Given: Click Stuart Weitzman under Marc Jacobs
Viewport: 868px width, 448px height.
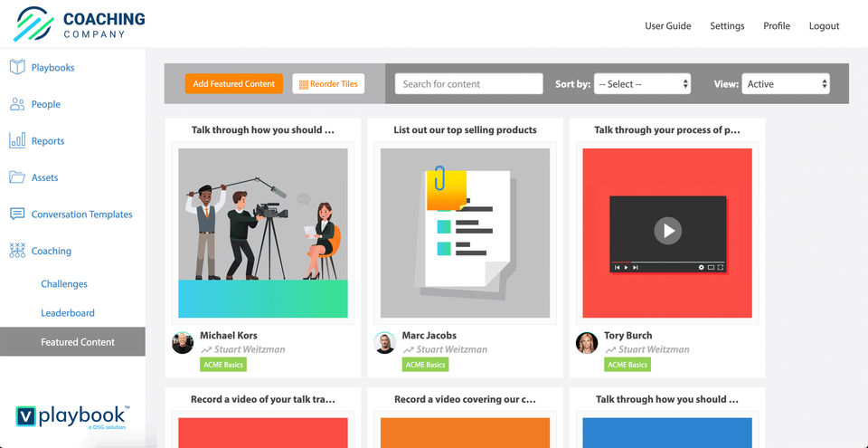Looking at the screenshot, I should click(452, 349).
